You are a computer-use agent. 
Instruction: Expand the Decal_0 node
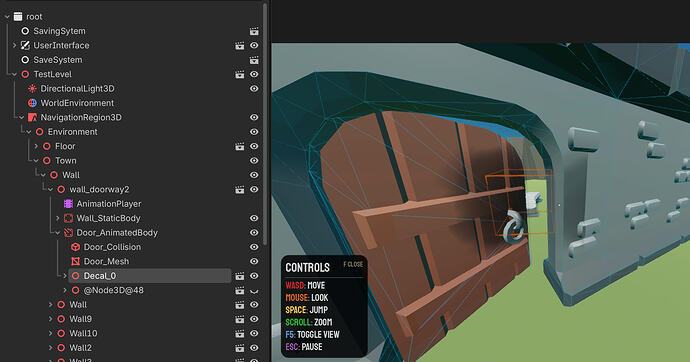coord(65,276)
